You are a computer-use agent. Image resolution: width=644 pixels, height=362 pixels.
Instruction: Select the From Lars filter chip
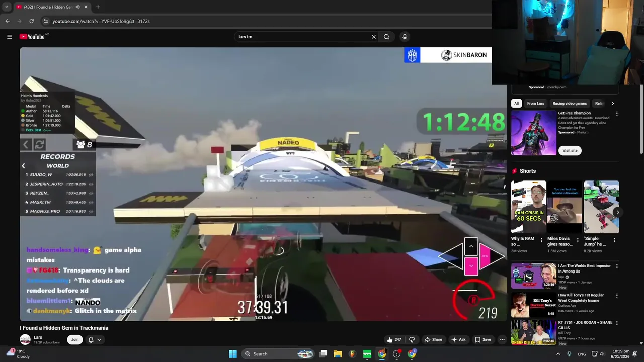pyautogui.click(x=536, y=103)
